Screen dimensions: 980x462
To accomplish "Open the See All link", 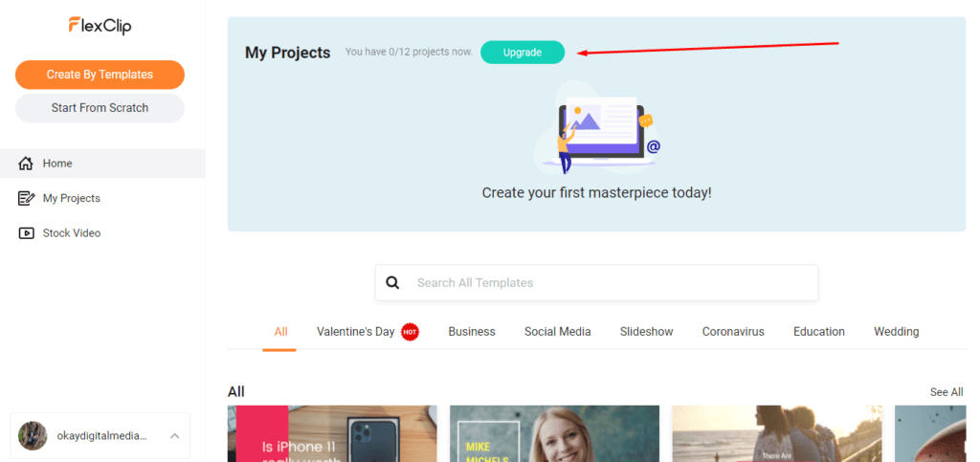I will (x=946, y=392).
